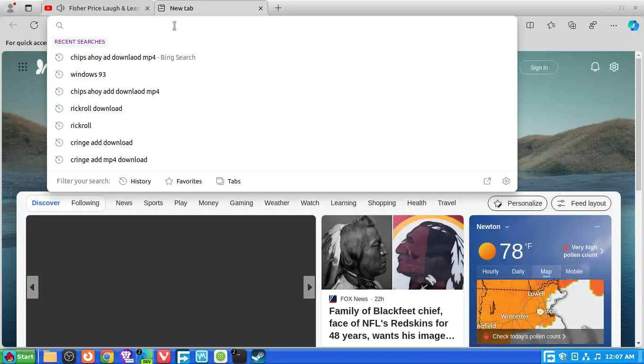Screen dimensions: 644x364
Task: Open the Vivaldi browser from the taskbar
Action: pos(163,356)
